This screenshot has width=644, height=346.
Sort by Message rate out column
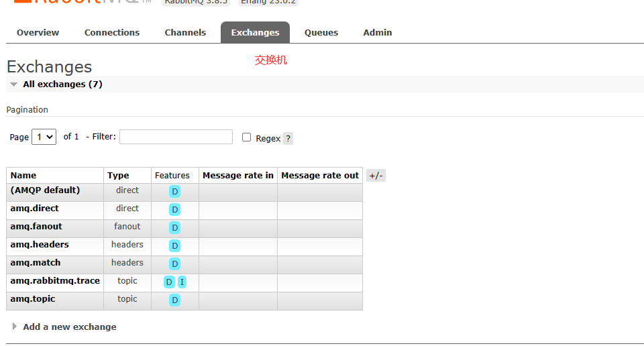(320, 175)
